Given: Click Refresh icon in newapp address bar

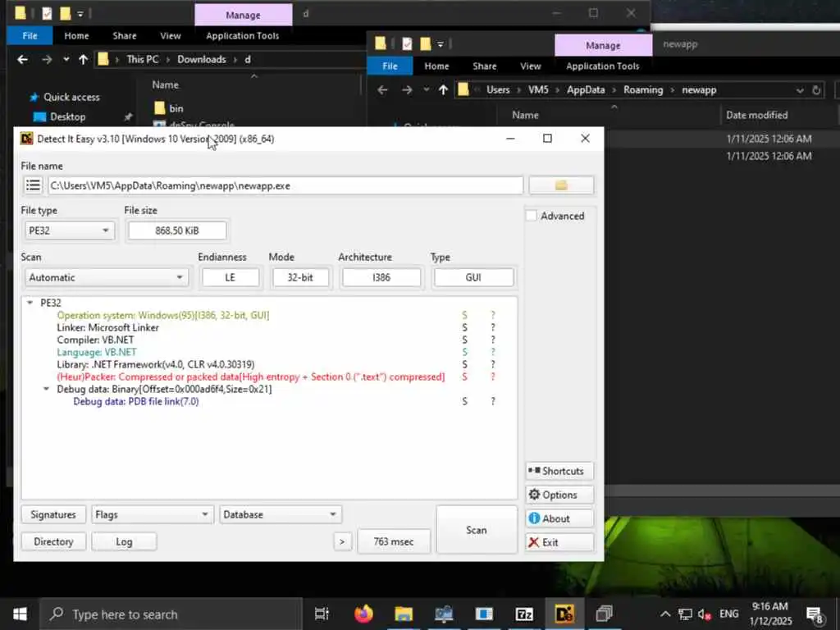Looking at the screenshot, I should 816,90.
